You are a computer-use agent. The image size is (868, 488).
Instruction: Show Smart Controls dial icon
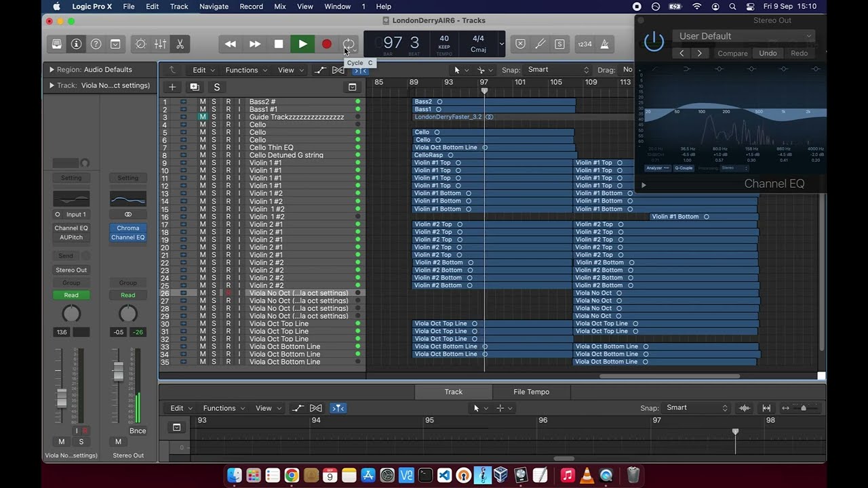tap(140, 44)
